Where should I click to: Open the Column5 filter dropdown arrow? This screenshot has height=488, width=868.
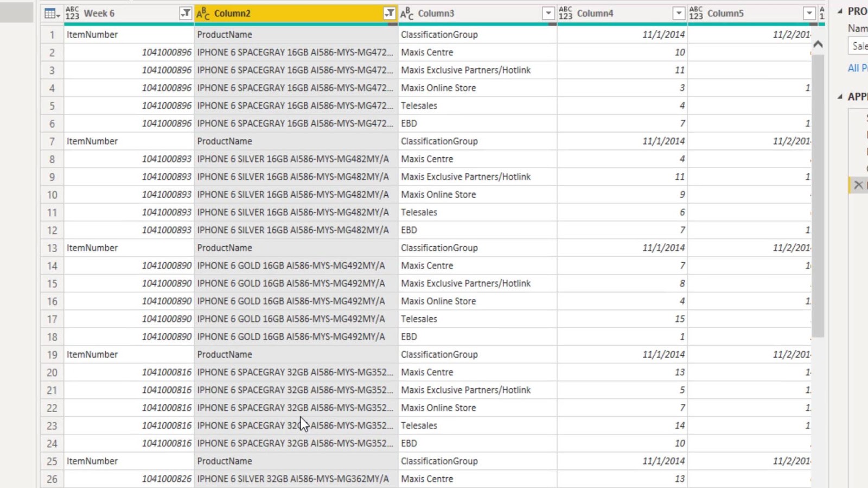(809, 14)
